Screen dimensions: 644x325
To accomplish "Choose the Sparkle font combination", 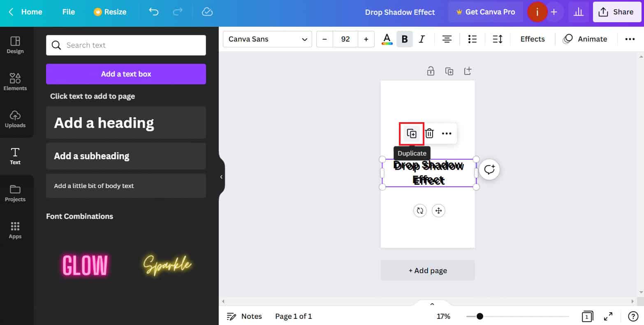I will coord(167,265).
